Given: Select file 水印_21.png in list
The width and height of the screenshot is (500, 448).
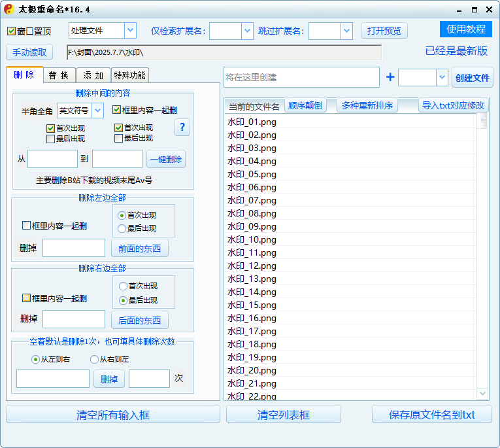Looking at the screenshot, I should pyautogui.click(x=350, y=383).
